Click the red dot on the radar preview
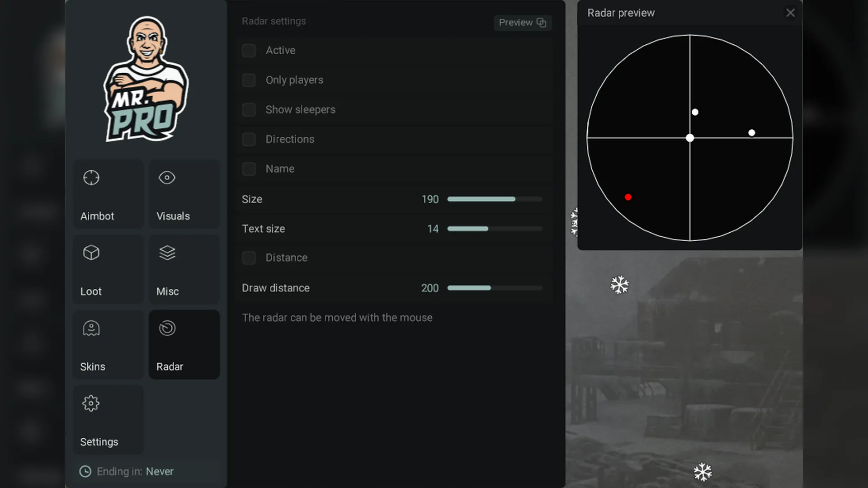868x488 pixels. coord(628,197)
